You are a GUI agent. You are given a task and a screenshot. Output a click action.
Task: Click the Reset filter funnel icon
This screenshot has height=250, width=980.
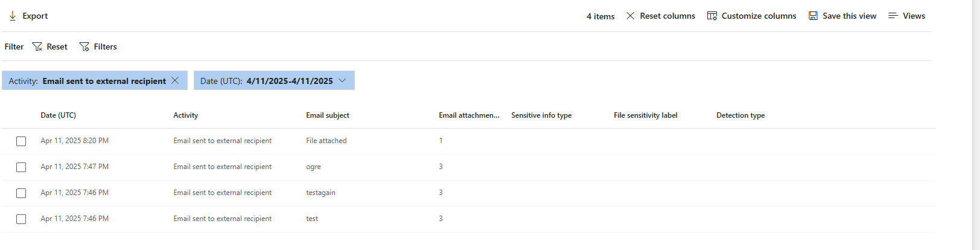(37, 46)
